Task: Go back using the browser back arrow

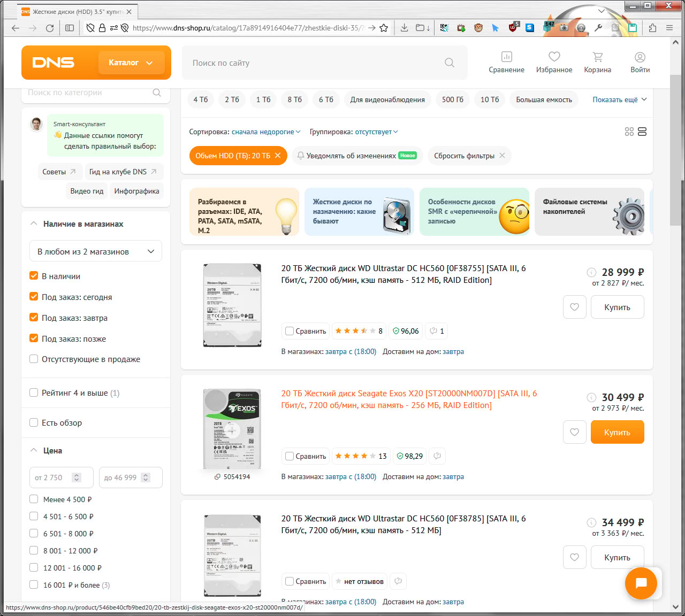Action: point(16,28)
